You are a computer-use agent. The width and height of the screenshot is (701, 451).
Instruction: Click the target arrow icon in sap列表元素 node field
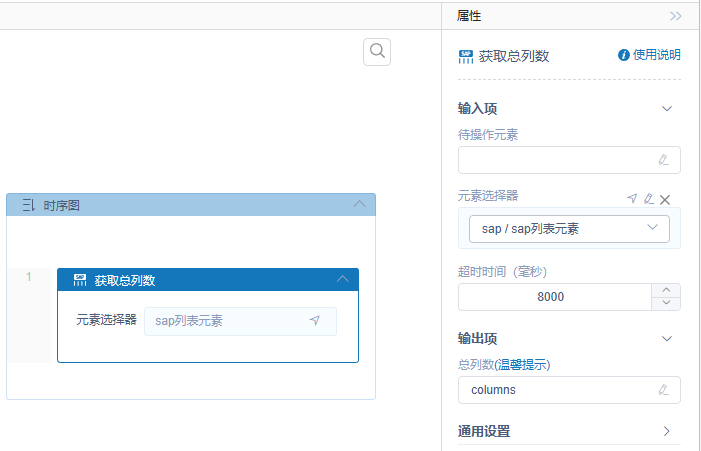coord(315,321)
